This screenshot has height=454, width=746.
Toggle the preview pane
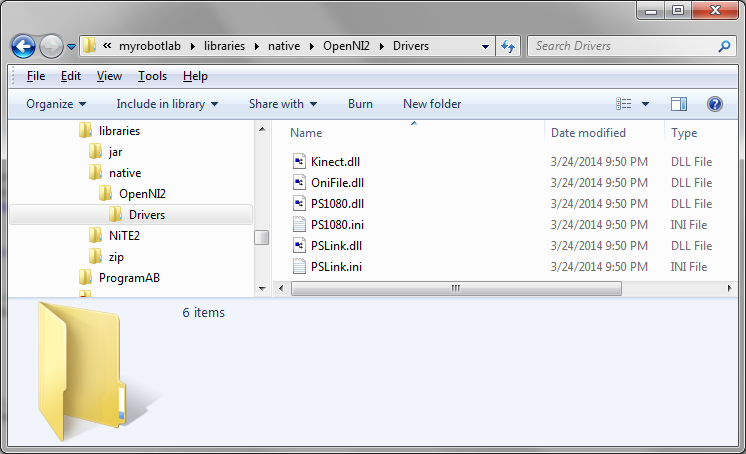click(679, 104)
